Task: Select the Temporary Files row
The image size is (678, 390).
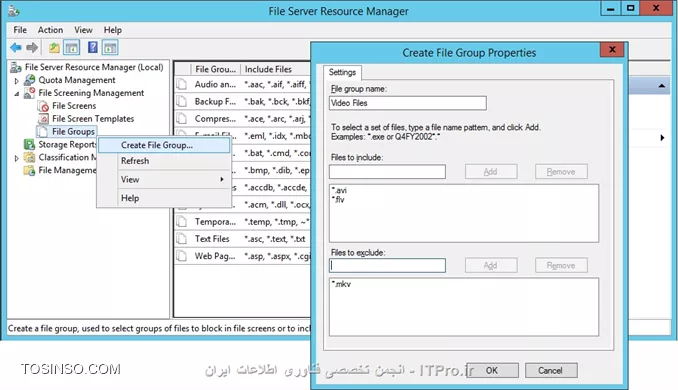Action: (x=243, y=222)
